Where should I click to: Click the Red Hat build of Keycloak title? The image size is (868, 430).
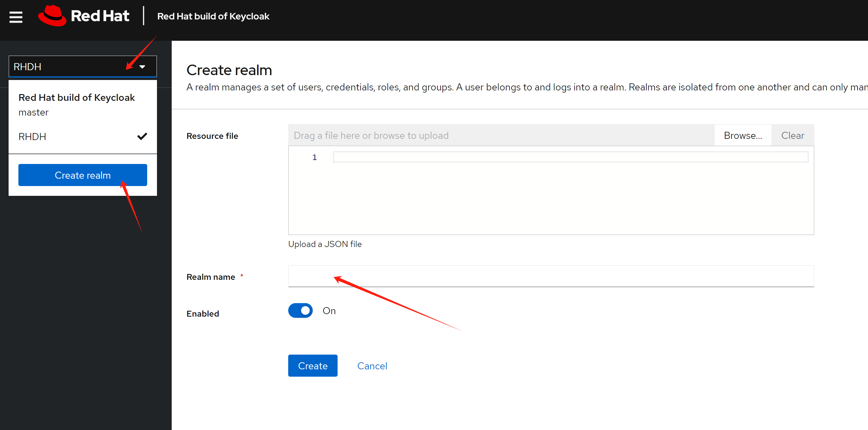click(x=213, y=16)
